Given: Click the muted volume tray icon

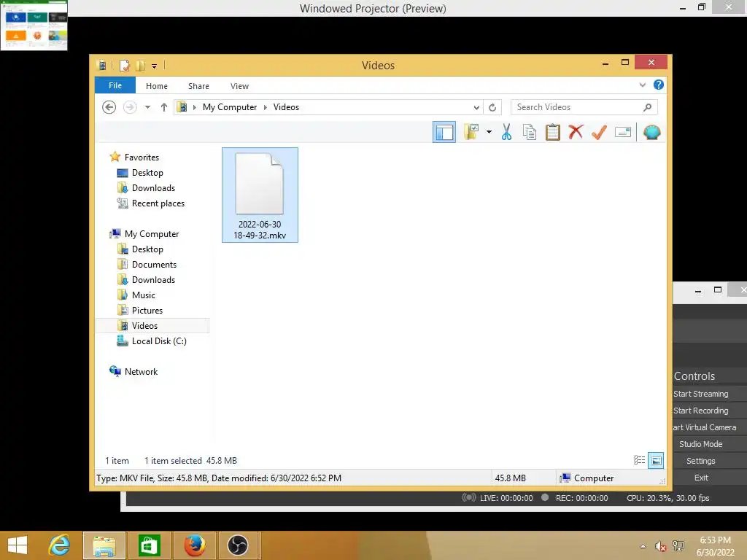Looking at the screenshot, I should (660, 546).
